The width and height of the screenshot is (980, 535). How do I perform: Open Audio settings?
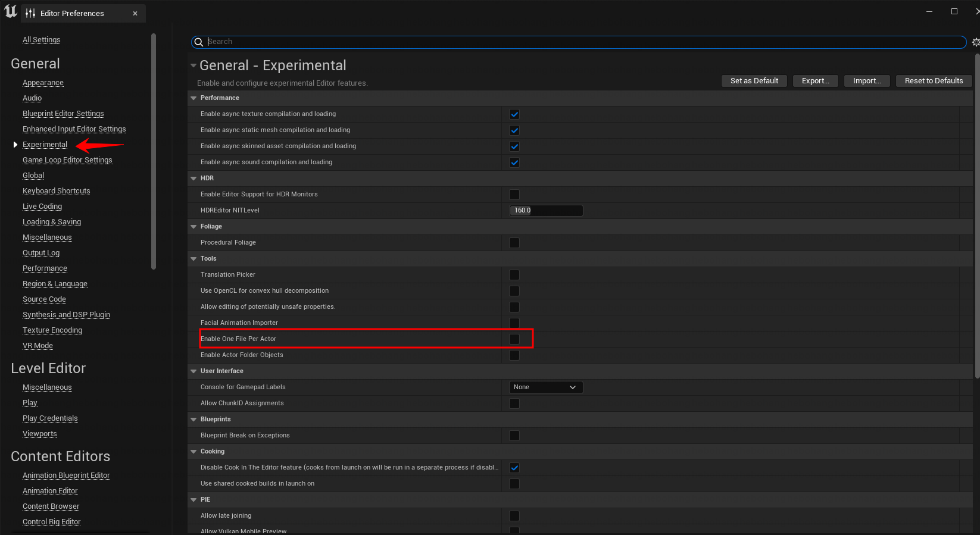[x=32, y=98]
